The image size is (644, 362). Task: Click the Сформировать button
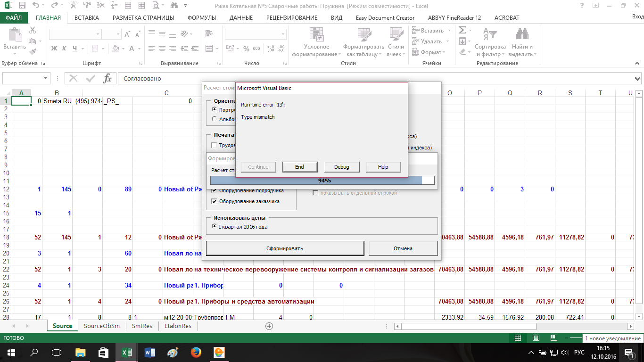(x=285, y=248)
